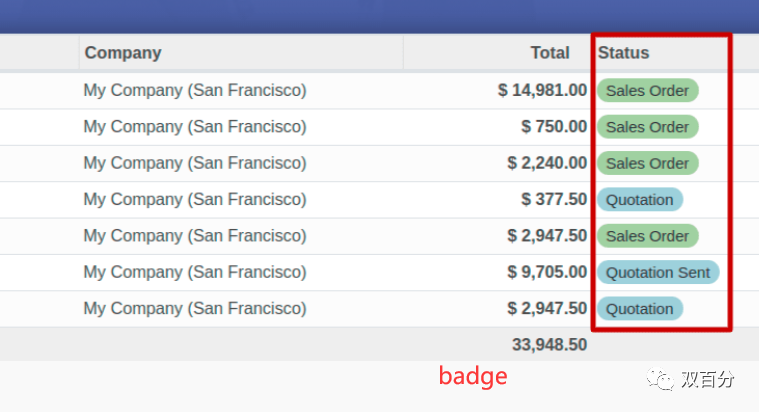
Task: Click Quotation badge in the $377.50 row
Action: tap(639, 200)
